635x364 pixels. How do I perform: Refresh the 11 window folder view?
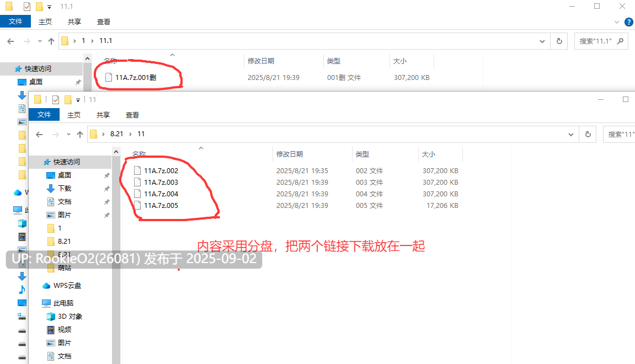point(588,134)
